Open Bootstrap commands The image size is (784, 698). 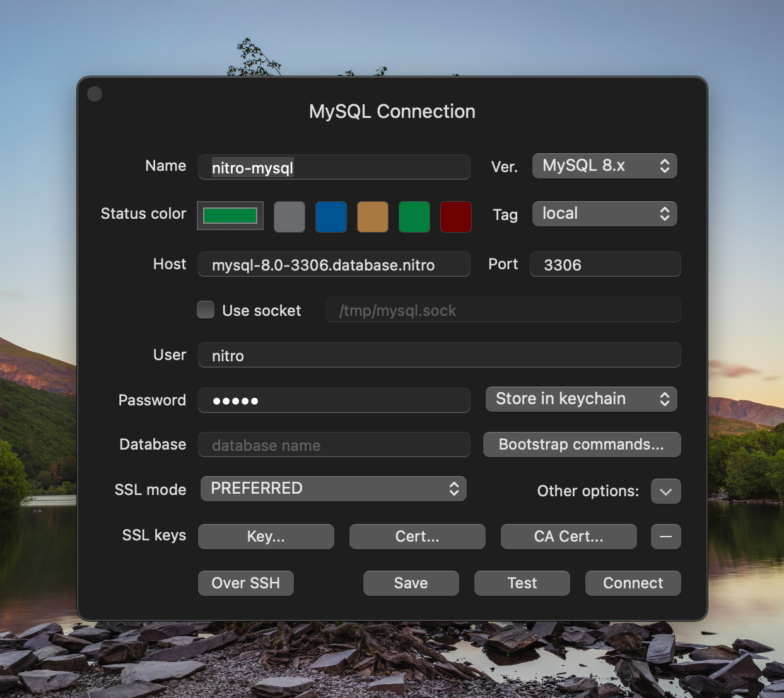coord(582,445)
